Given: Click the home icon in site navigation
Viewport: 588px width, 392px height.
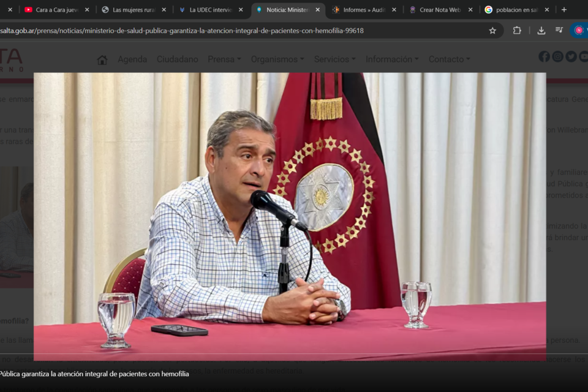Looking at the screenshot, I should click(102, 59).
